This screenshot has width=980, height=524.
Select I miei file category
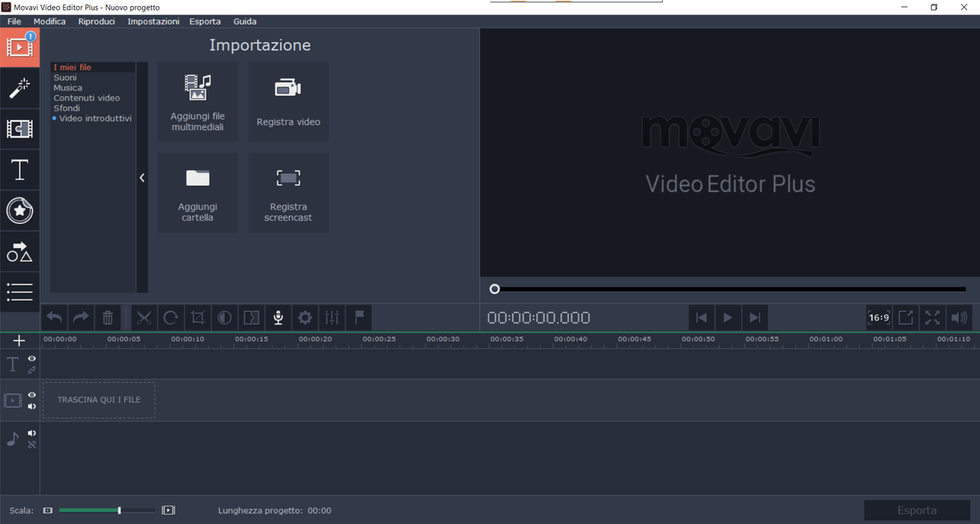coord(93,67)
